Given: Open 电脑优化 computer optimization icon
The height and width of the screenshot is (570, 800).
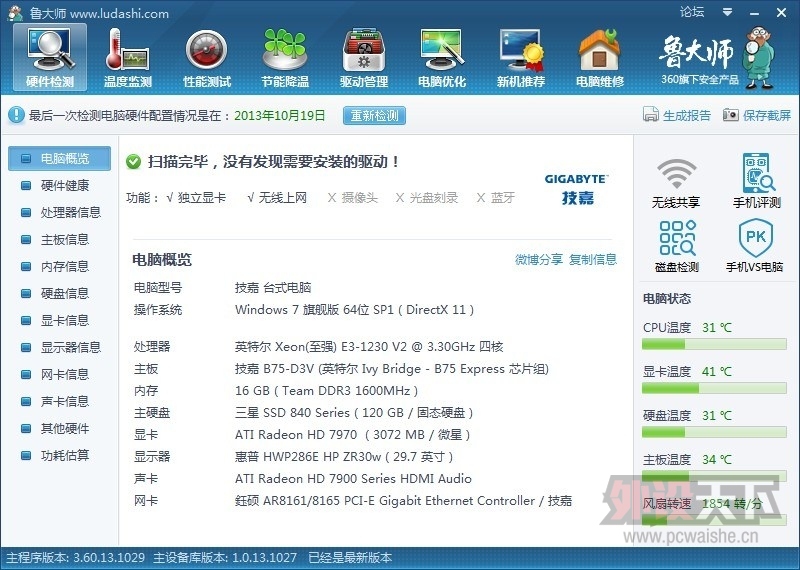Looking at the screenshot, I should (x=442, y=57).
